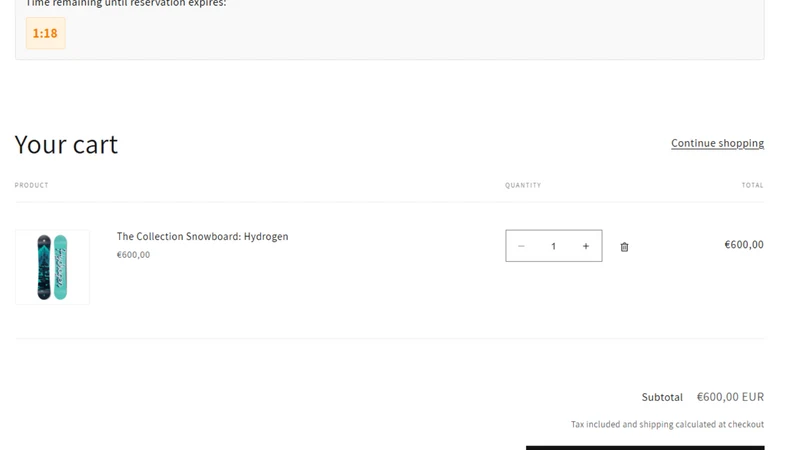Image resolution: width=800 pixels, height=450 pixels.
Task: Open the Continue shopping link
Action: click(717, 143)
